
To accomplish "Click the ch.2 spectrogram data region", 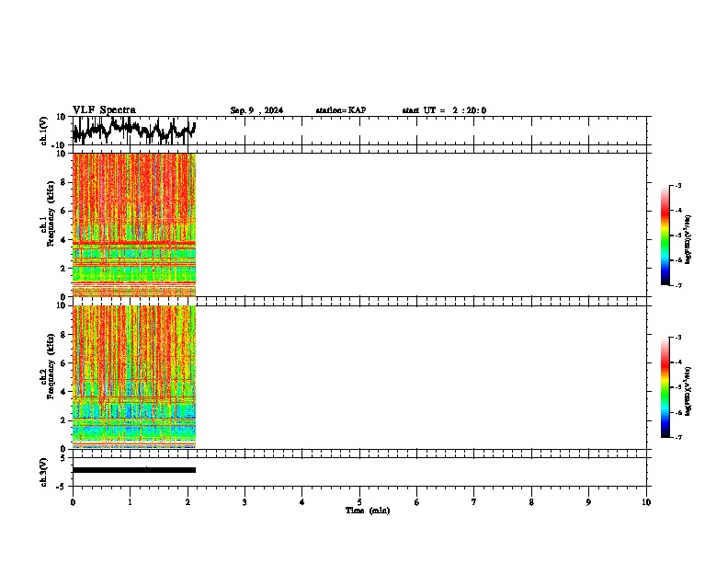I will (x=134, y=377).
